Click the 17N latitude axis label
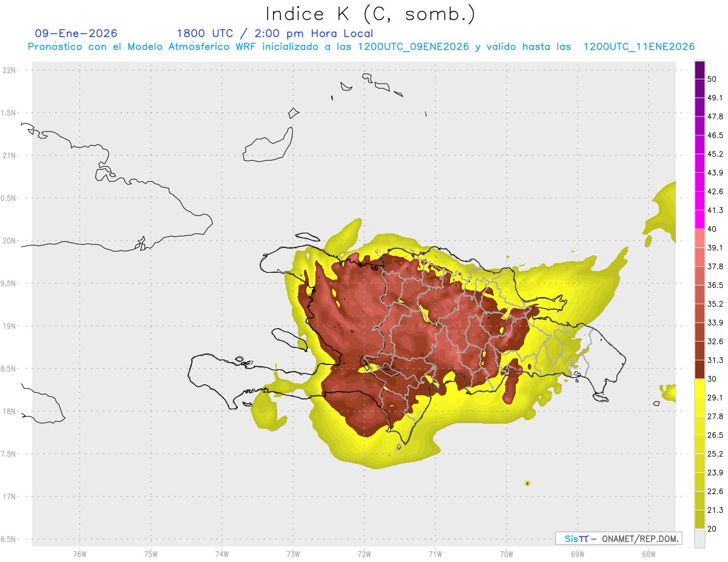This screenshot has height=562, width=728. pyautogui.click(x=9, y=497)
